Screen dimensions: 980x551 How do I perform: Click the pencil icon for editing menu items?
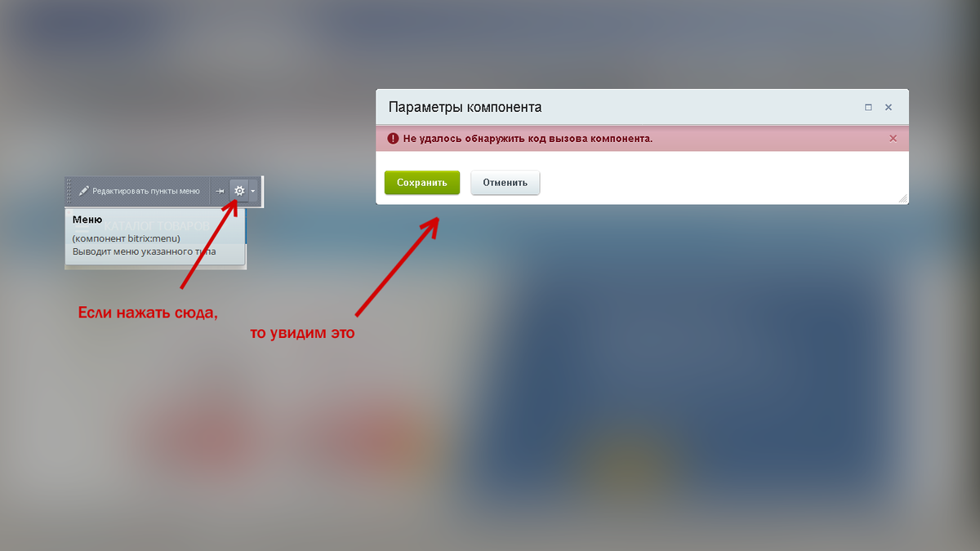pos(83,191)
